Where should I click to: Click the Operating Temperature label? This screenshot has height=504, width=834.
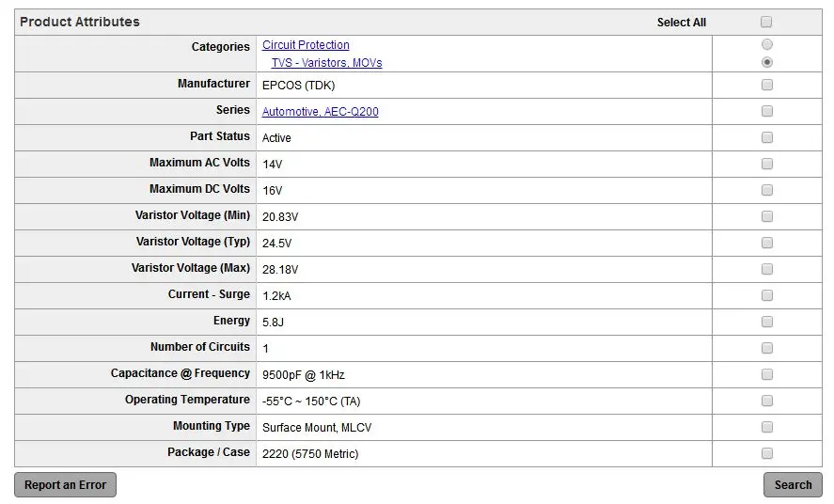coord(187,400)
